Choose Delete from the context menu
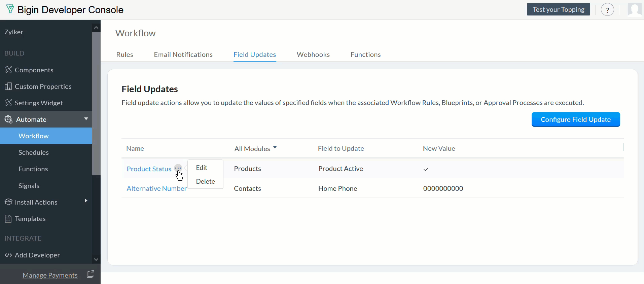Screen dimensions: 644x284 205,181
